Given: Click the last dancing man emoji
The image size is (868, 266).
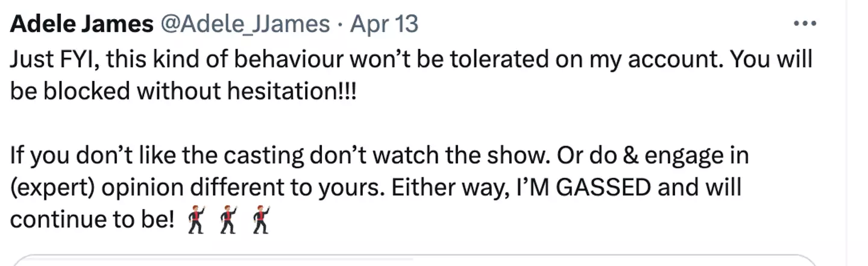Looking at the screenshot, I should click(261, 220).
